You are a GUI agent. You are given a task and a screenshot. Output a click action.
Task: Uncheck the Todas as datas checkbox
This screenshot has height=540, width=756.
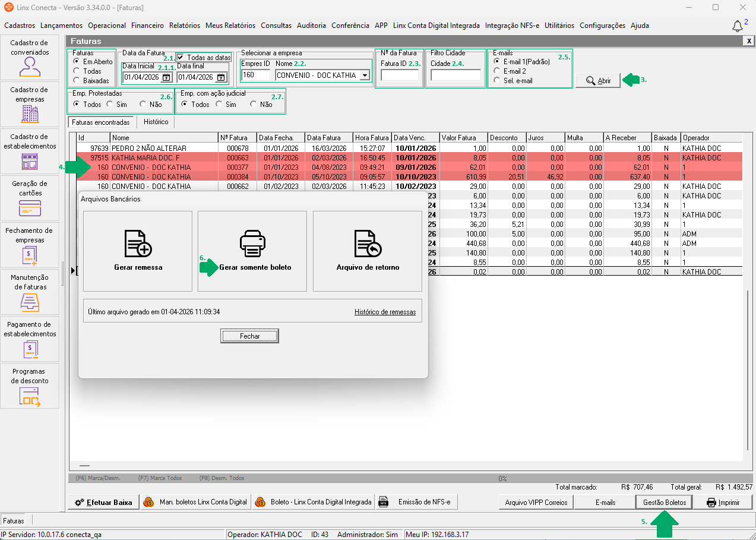click(181, 58)
